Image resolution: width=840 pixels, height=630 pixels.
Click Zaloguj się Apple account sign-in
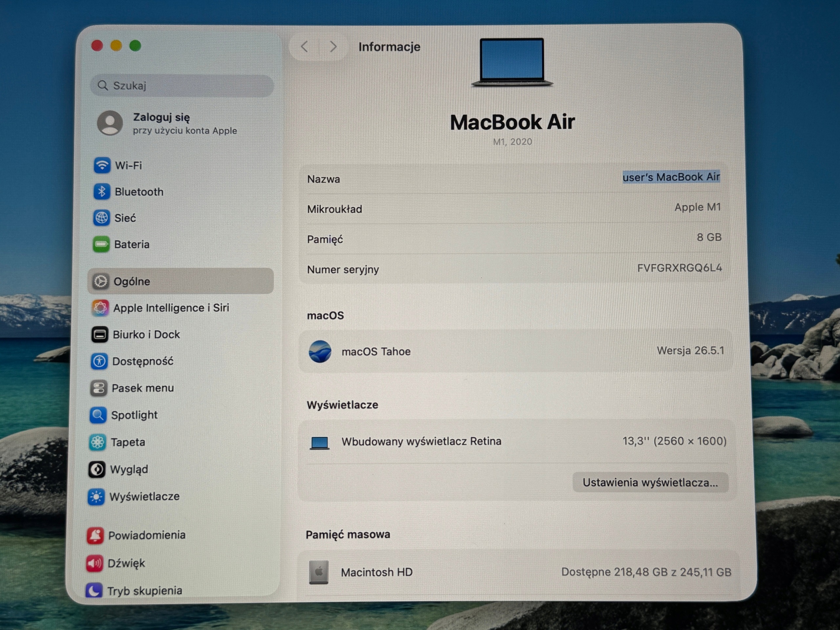click(167, 123)
